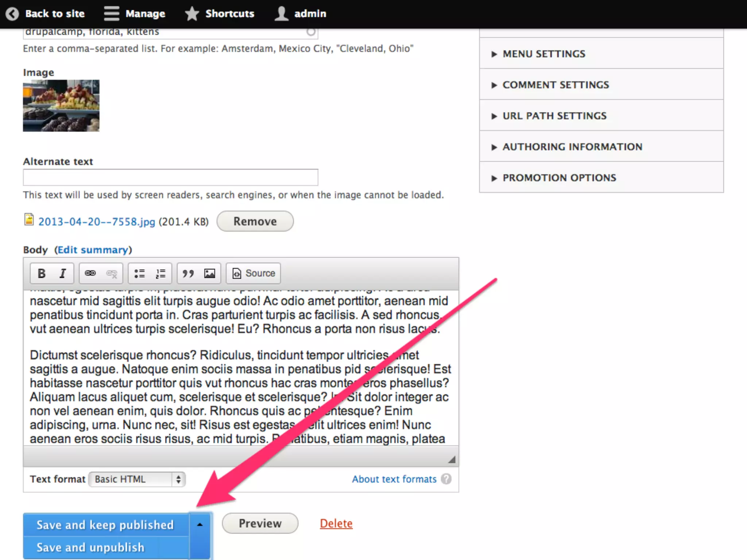The image size is (747, 560).
Task: Expand Menu Settings section
Action: click(543, 54)
